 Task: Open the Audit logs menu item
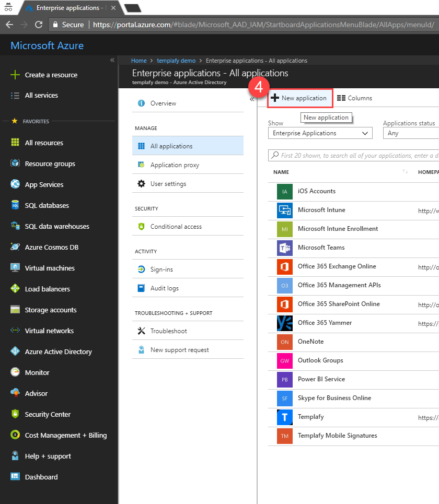188,288
